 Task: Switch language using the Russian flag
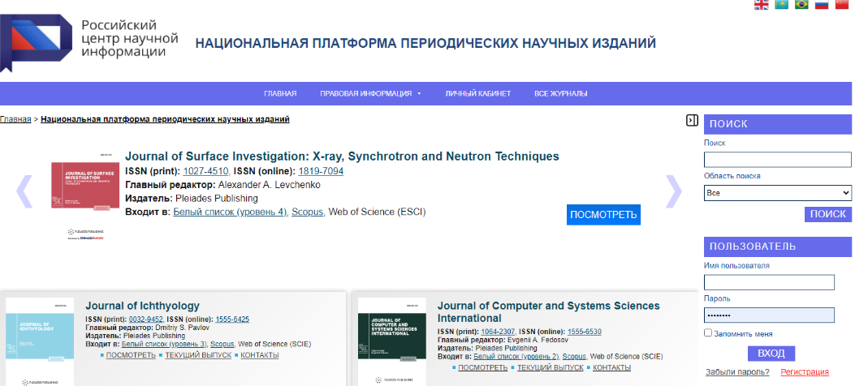tap(822, 4)
